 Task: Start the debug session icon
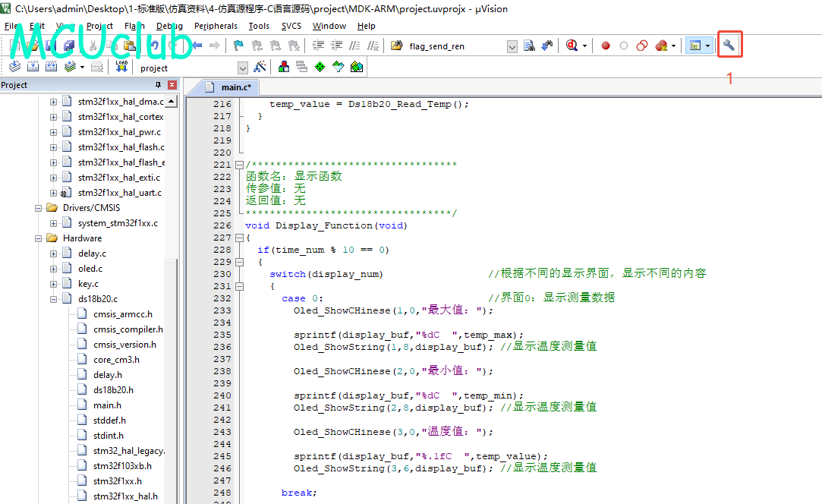572,46
